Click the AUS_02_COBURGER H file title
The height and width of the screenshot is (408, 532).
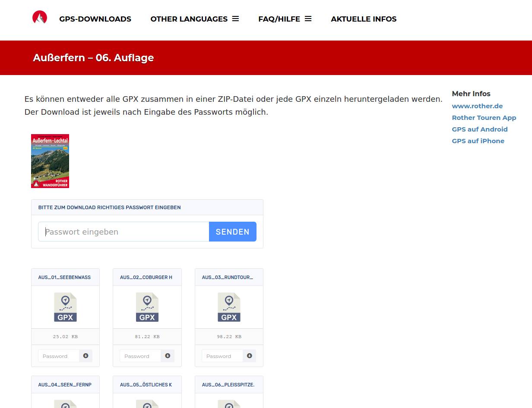pos(146,277)
